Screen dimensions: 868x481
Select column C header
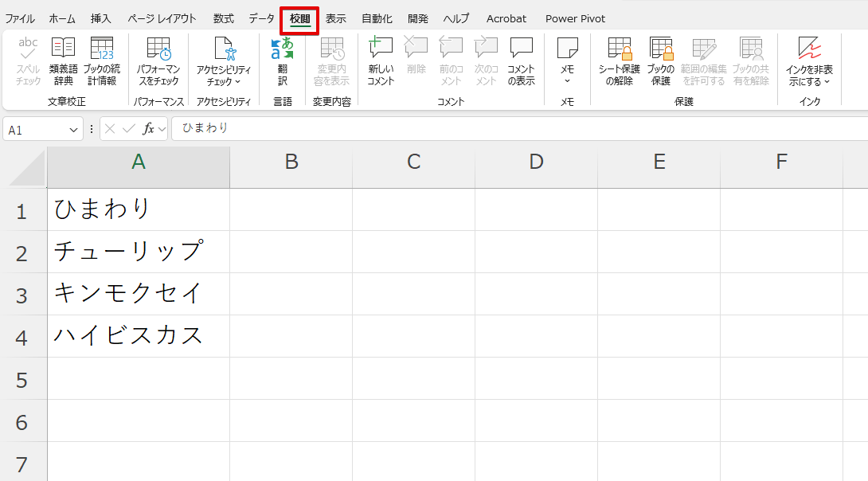click(413, 162)
